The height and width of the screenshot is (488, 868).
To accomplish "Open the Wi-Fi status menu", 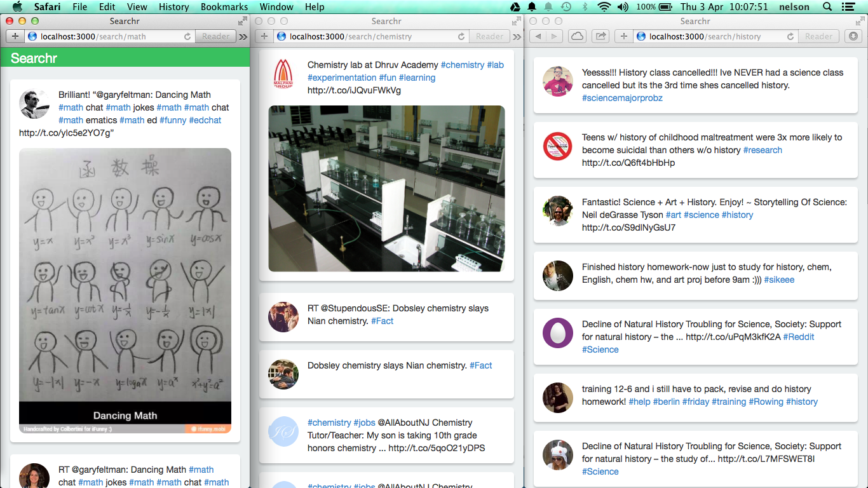I will [x=604, y=7].
